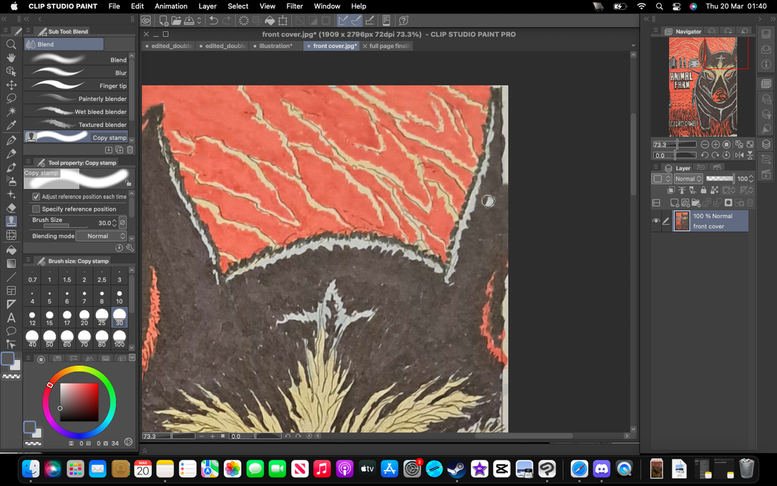
Task: Switch to the illustration* canvas tab
Action: 274,46
